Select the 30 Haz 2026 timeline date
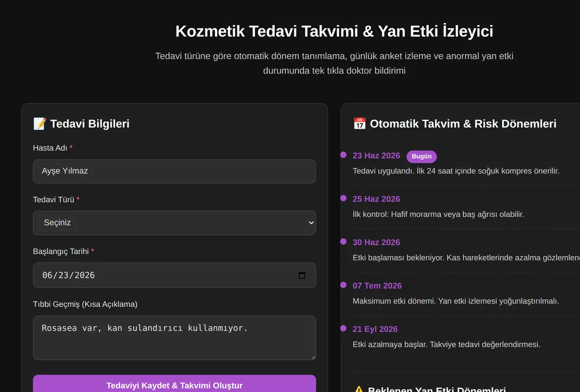Image resolution: width=580 pixels, height=392 pixels. click(376, 243)
